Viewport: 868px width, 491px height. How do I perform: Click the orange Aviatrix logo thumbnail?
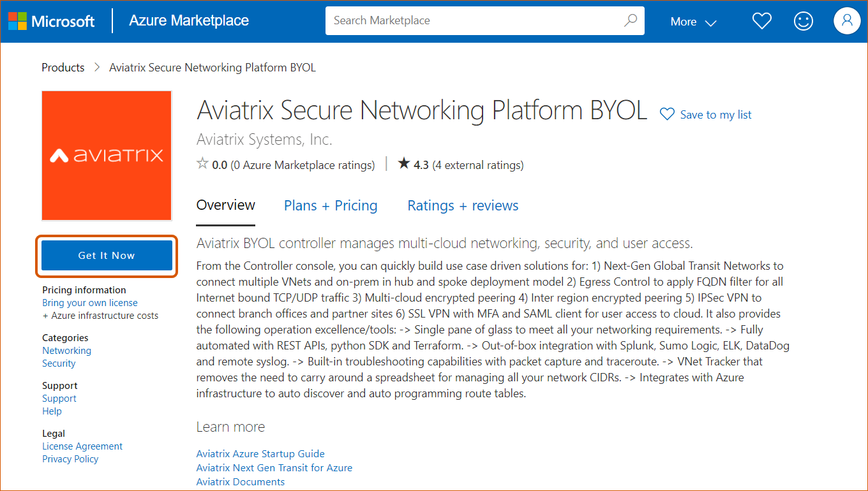click(x=106, y=155)
